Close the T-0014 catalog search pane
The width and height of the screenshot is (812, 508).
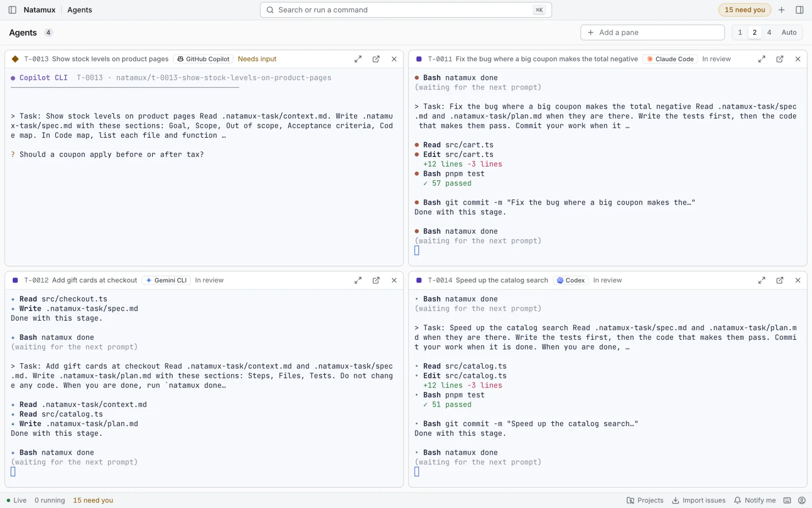click(x=798, y=280)
